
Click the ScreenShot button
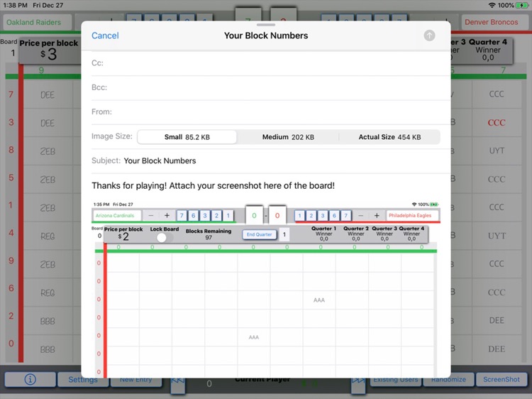tap(501, 380)
